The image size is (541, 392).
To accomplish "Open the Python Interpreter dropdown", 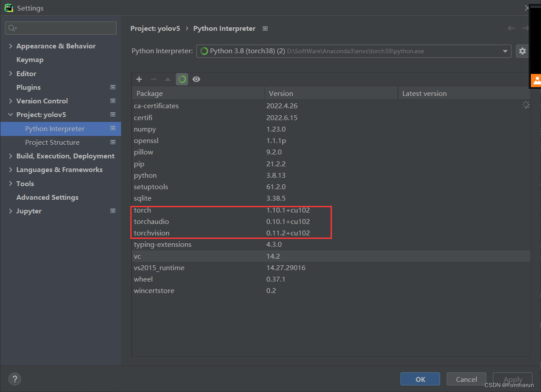I will [354, 51].
